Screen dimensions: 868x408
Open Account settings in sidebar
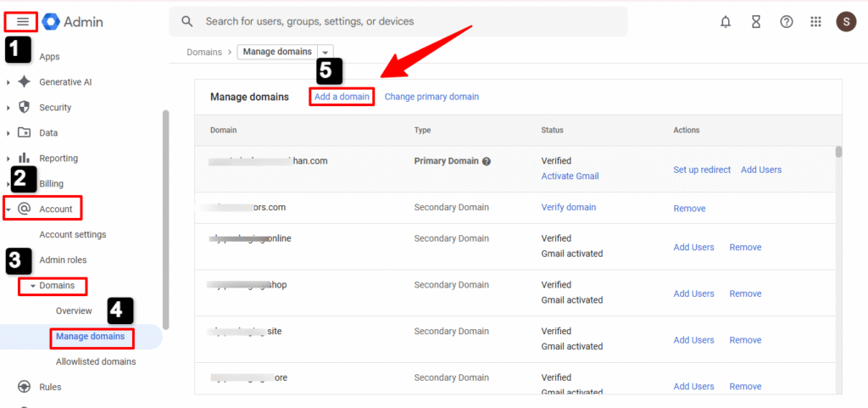coord(73,234)
